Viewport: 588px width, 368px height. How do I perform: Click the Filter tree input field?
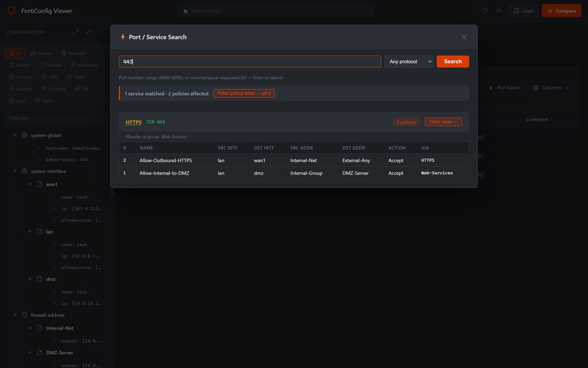pos(56,118)
